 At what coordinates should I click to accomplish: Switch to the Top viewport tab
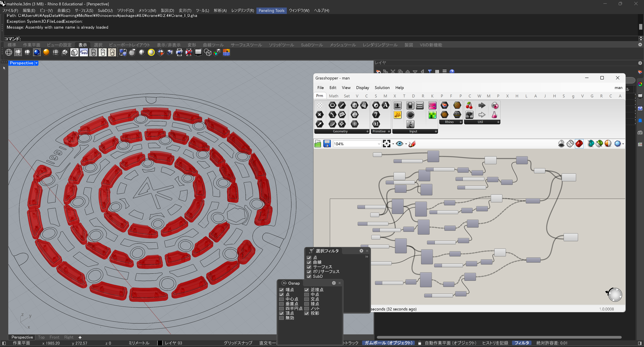tap(41, 337)
